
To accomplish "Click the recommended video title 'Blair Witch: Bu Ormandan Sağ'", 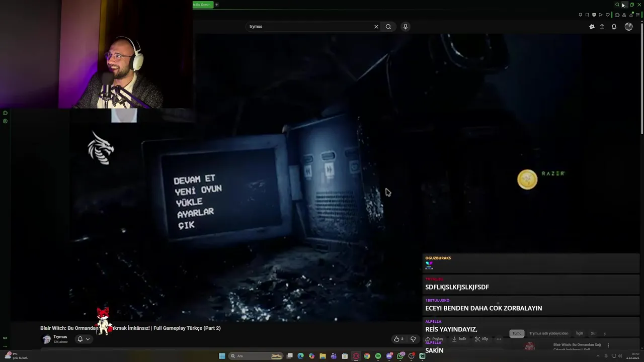I will [577, 345].
